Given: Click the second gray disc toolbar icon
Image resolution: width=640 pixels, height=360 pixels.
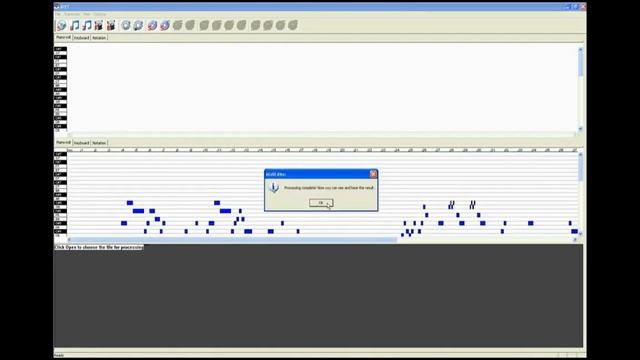Looking at the screenshot, I should tap(138, 25).
